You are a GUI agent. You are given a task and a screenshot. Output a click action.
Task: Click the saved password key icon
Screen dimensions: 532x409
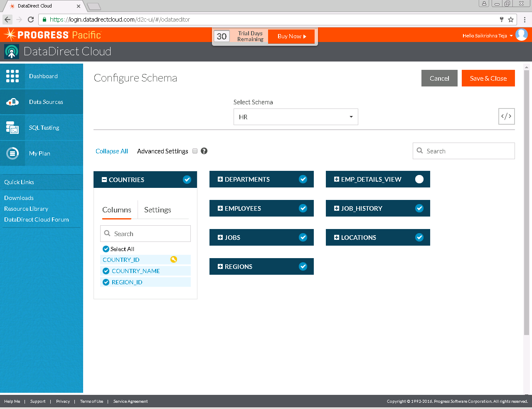502,20
